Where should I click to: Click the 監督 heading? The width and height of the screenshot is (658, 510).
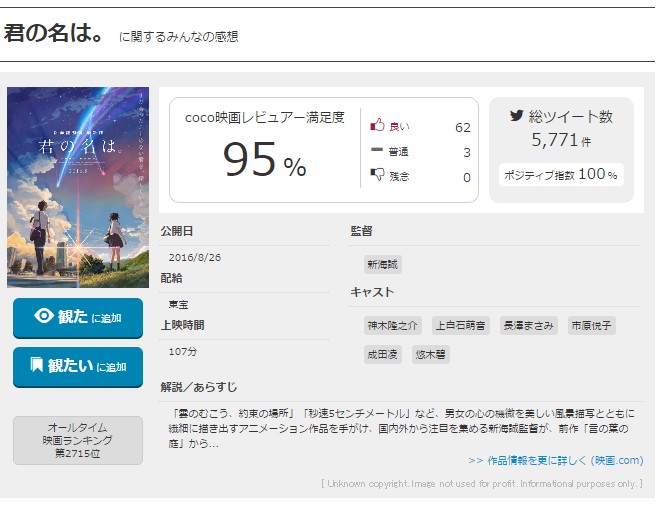pos(361,231)
